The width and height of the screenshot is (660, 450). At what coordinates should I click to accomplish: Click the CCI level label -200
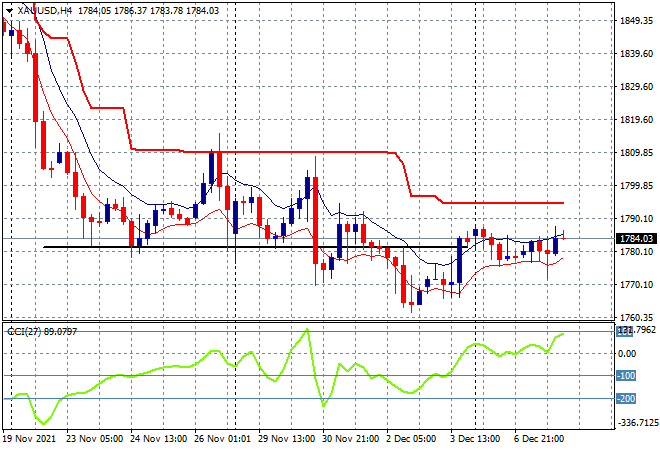pyautogui.click(x=625, y=398)
